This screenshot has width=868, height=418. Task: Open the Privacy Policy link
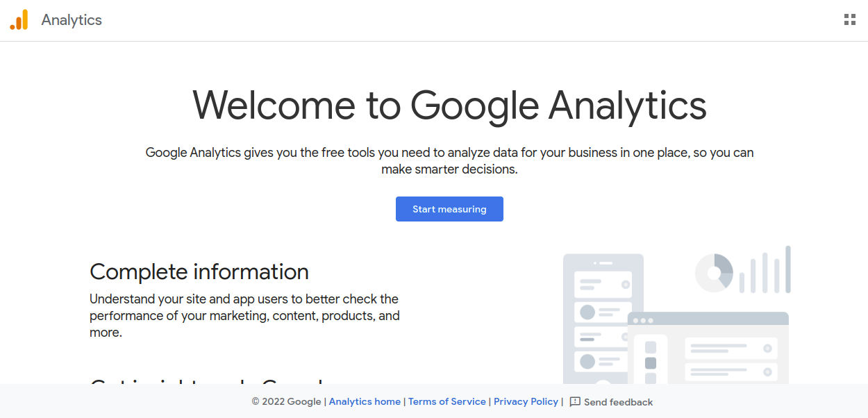click(526, 401)
